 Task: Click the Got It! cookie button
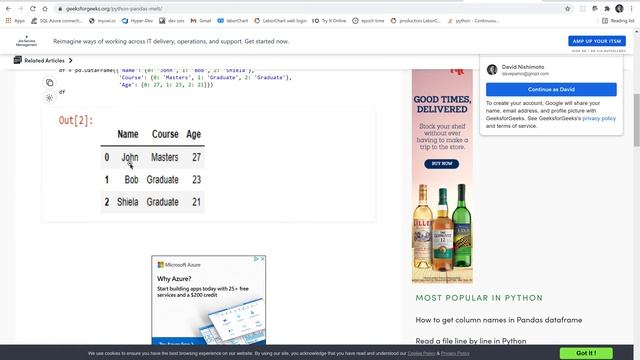pos(586,353)
